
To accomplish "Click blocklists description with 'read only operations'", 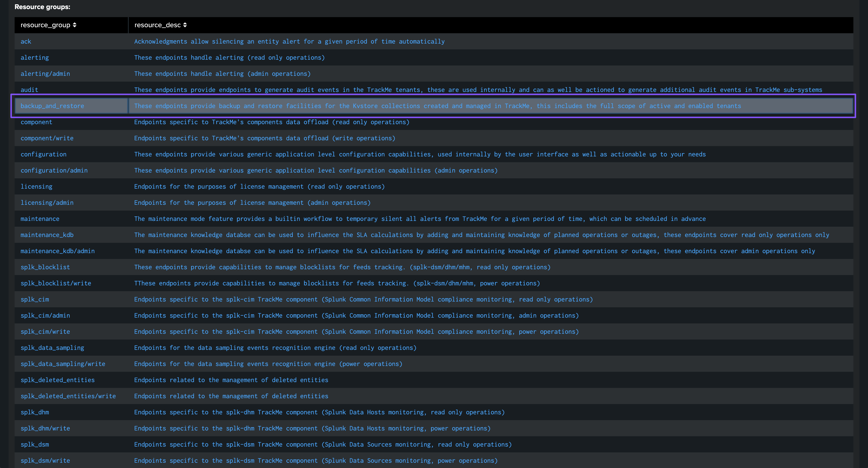I will [342, 267].
